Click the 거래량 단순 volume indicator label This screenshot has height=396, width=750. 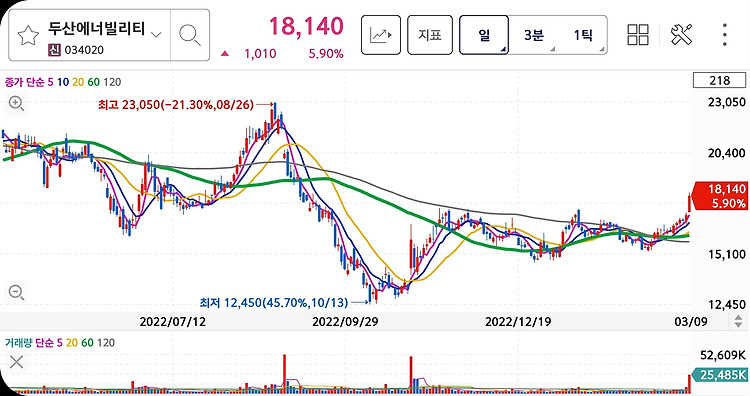tap(29, 342)
